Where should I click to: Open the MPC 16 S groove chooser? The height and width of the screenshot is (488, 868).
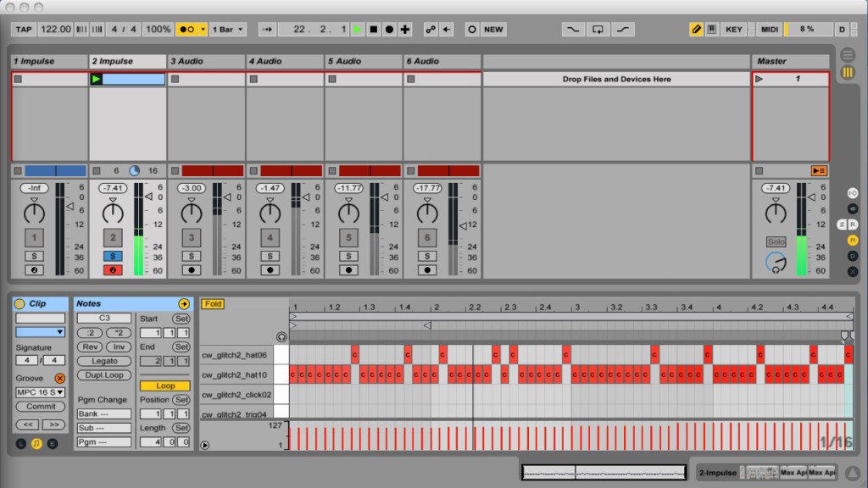[40, 392]
